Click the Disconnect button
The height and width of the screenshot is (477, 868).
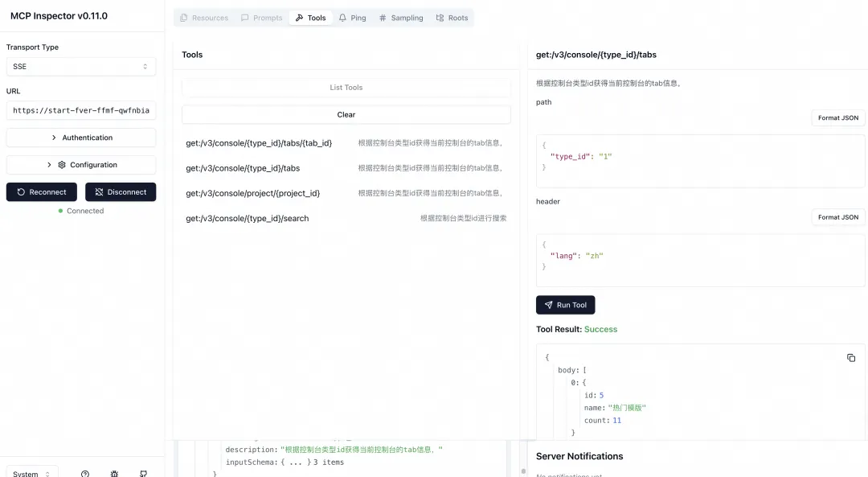click(x=121, y=191)
